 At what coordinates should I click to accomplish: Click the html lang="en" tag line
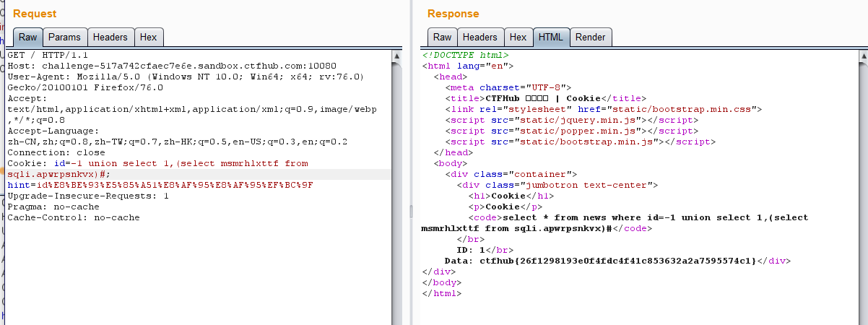click(x=468, y=66)
